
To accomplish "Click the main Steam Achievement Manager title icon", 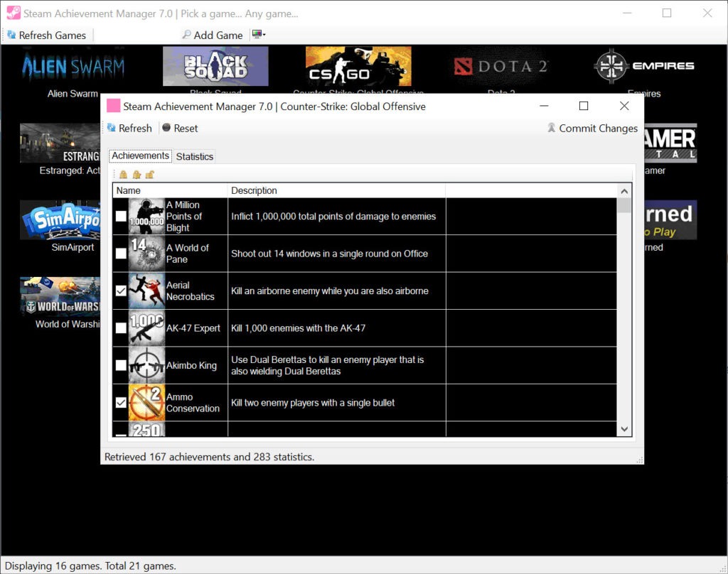I will click(14, 13).
